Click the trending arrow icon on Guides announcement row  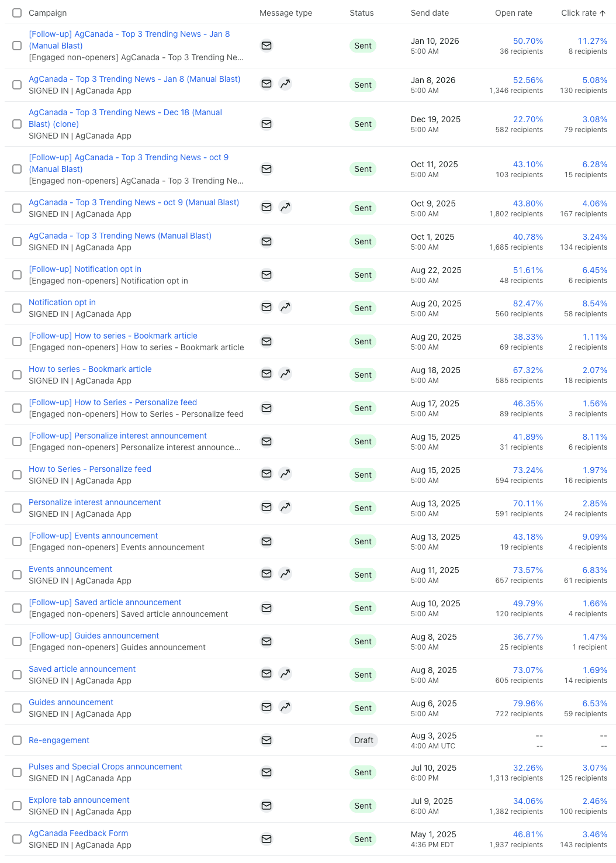[285, 707]
